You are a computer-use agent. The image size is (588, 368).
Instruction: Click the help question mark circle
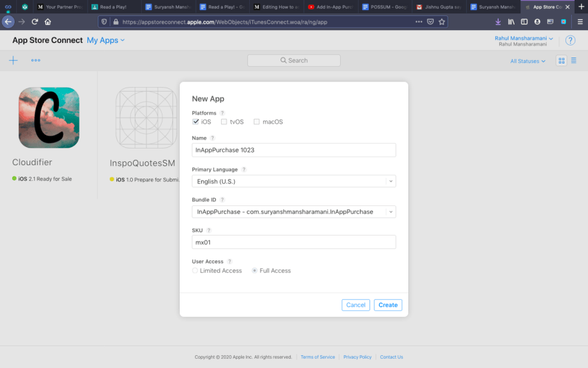pos(570,40)
